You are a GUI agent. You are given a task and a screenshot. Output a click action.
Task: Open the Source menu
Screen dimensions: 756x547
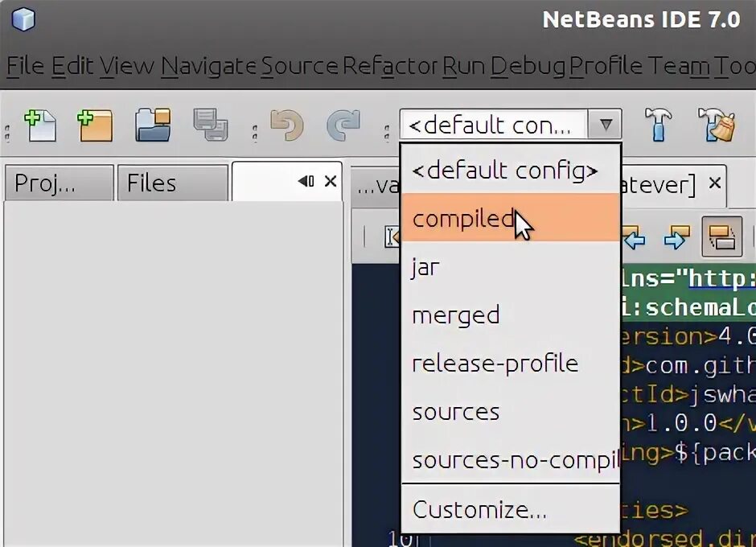click(x=299, y=66)
